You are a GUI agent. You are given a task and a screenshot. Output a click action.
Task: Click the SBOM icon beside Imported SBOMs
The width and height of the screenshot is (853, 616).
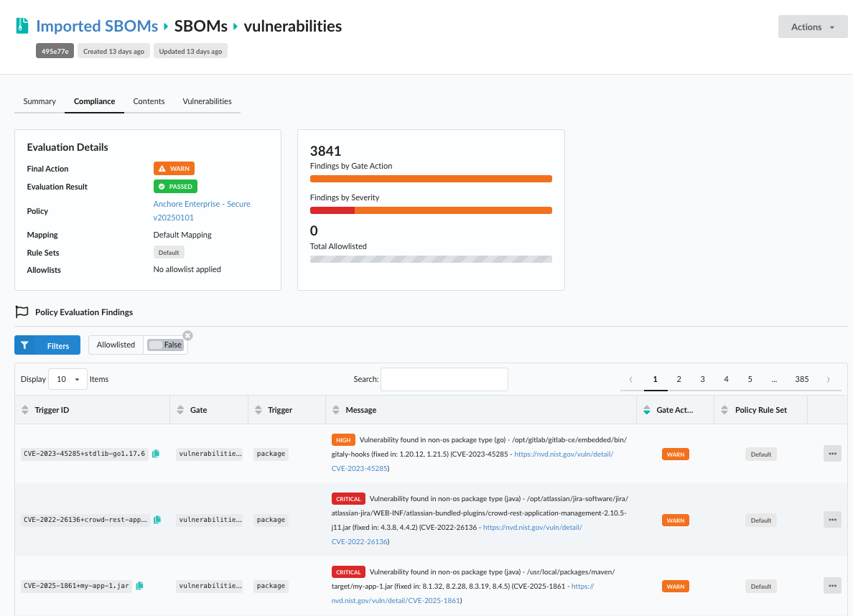tap(22, 25)
